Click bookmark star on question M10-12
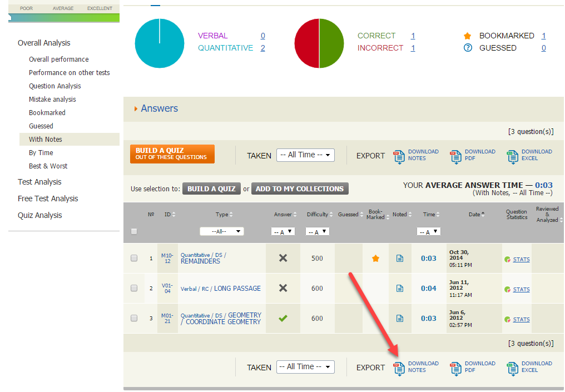 376,259
